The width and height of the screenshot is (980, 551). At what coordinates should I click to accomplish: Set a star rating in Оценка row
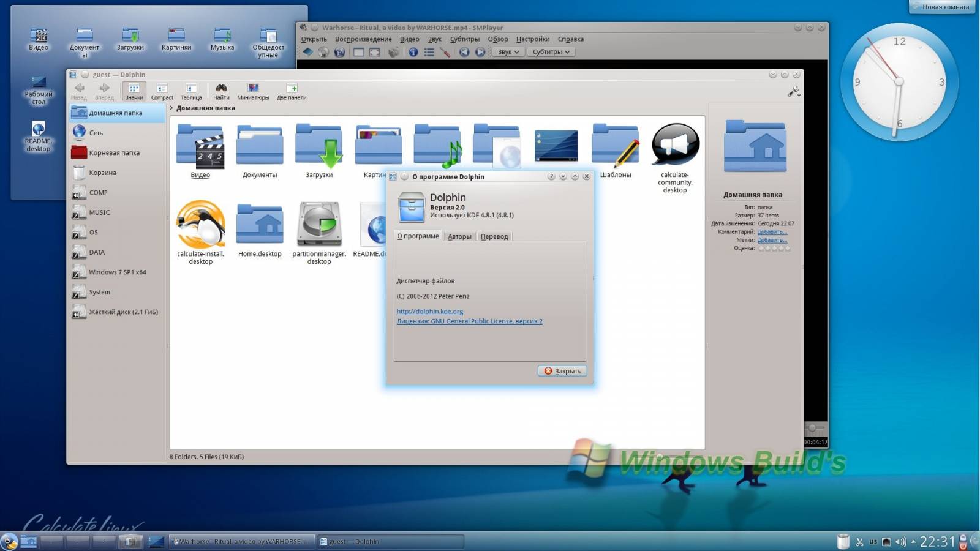(774, 248)
